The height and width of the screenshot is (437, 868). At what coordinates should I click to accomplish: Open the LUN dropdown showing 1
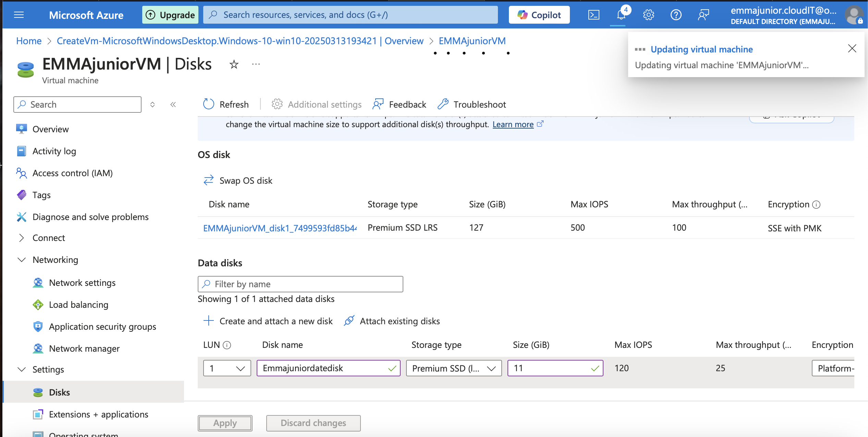tap(227, 368)
